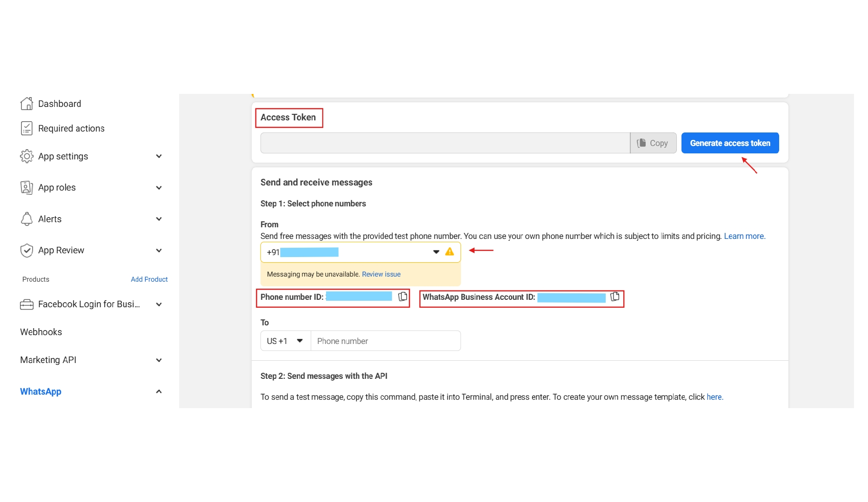Click the Copy access token button
The height and width of the screenshot is (502, 868).
[x=653, y=143]
